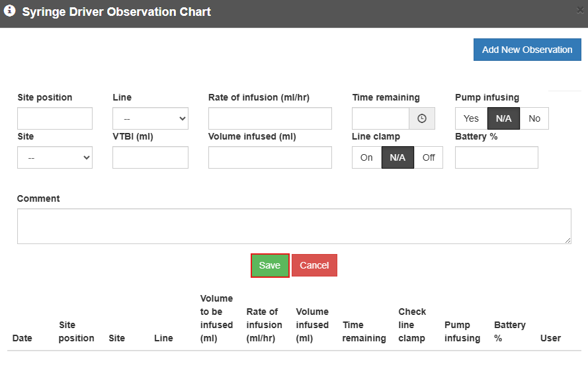Click Add New Observation button
This screenshot has width=588, height=383.
pyautogui.click(x=526, y=50)
